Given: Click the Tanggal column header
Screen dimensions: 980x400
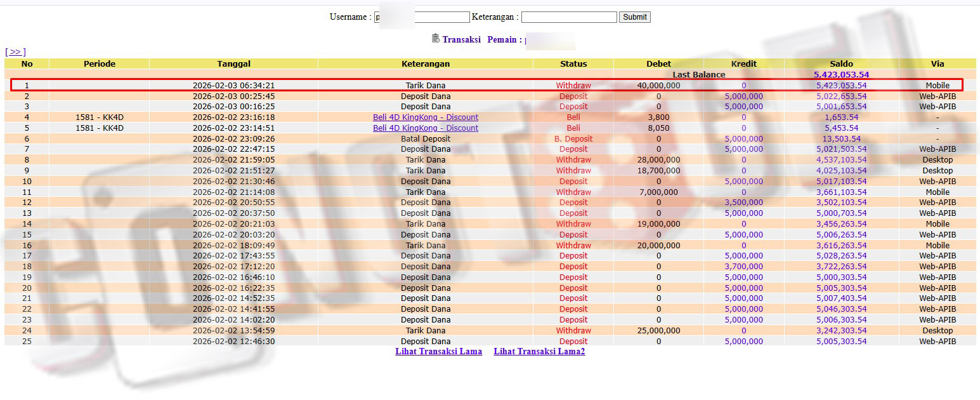Looking at the screenshot, I should click(x=233, y=63).
